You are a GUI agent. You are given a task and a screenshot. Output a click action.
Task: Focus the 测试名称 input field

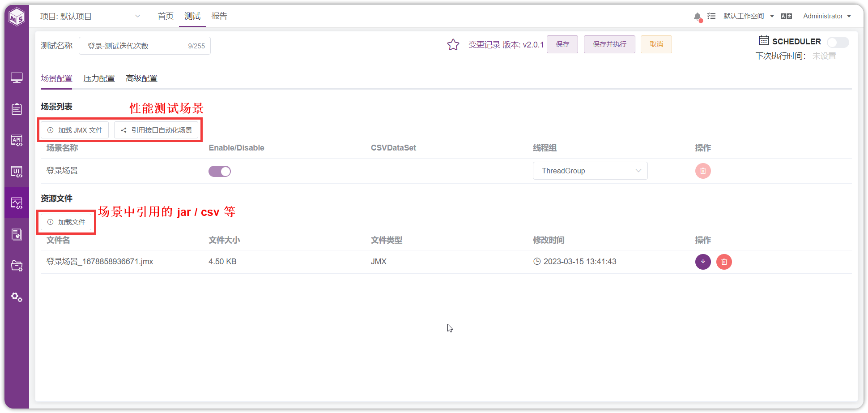[145, 46]
